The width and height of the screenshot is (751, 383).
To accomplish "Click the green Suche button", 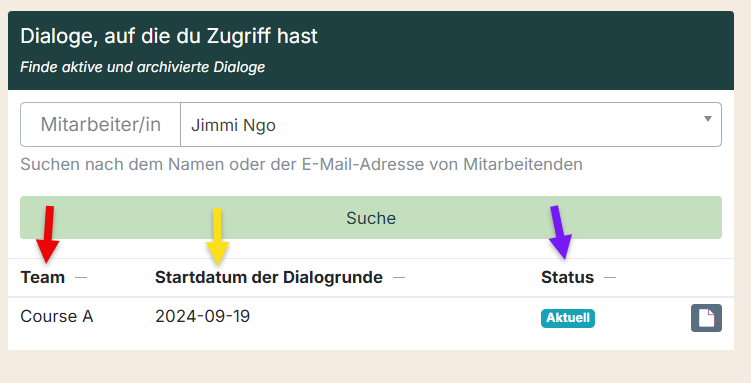I will coord(371,218).
